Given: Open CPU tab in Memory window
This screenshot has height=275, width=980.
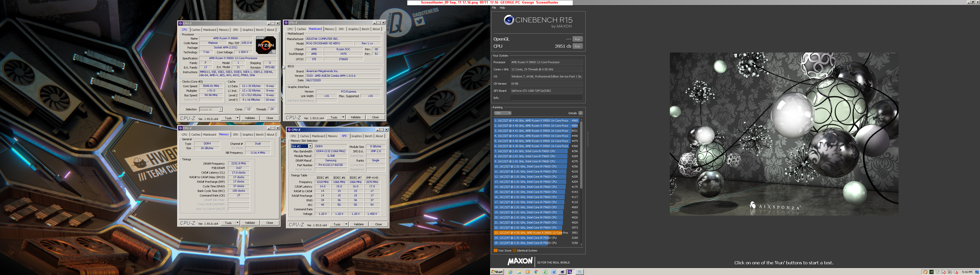Looking at the screenshot, I should click(x=185, y=135).
